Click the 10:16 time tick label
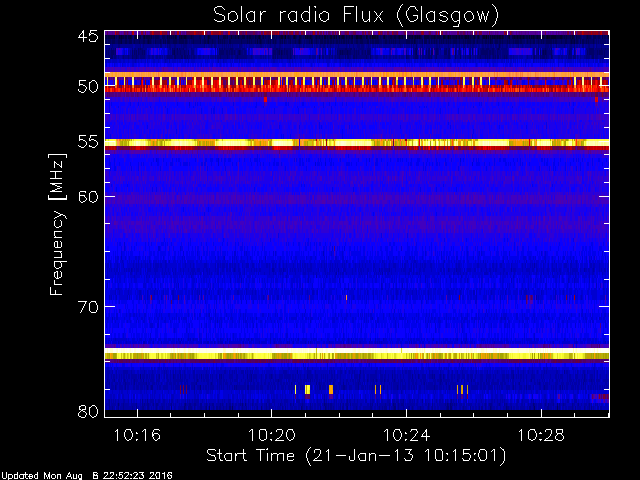Image resolution: width=640 pixels, height=480 pixels. pos(137,435)
